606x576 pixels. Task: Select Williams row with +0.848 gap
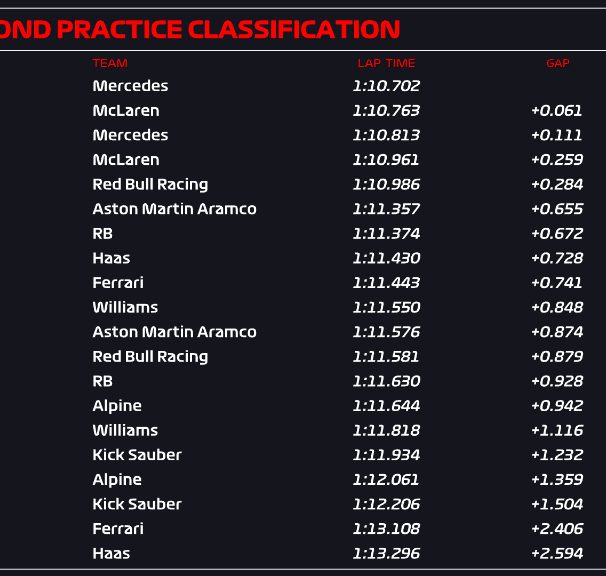point(303,307)
